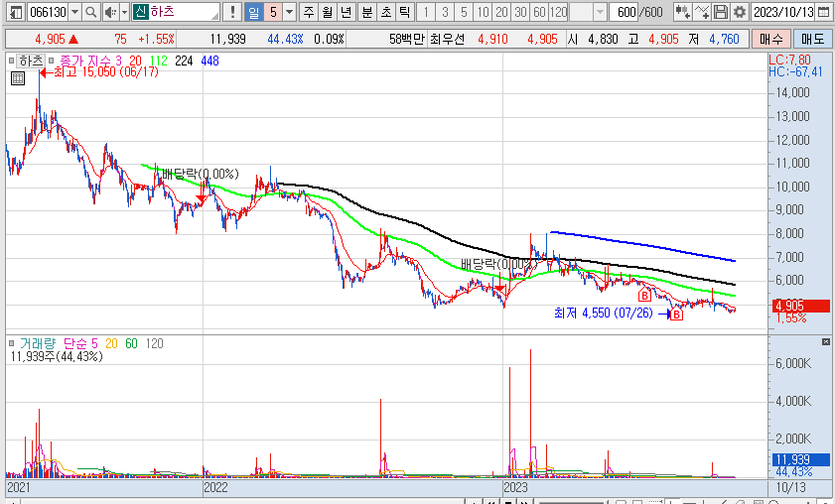Choose the 1 interval button
Screen dimensions: 835x504
(x=426, y=12)
